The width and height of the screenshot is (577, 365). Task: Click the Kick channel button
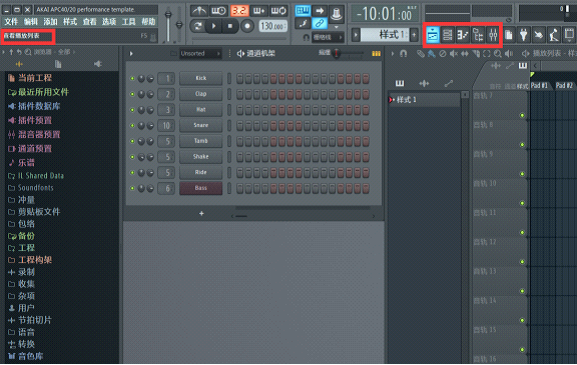pos(201,78)
